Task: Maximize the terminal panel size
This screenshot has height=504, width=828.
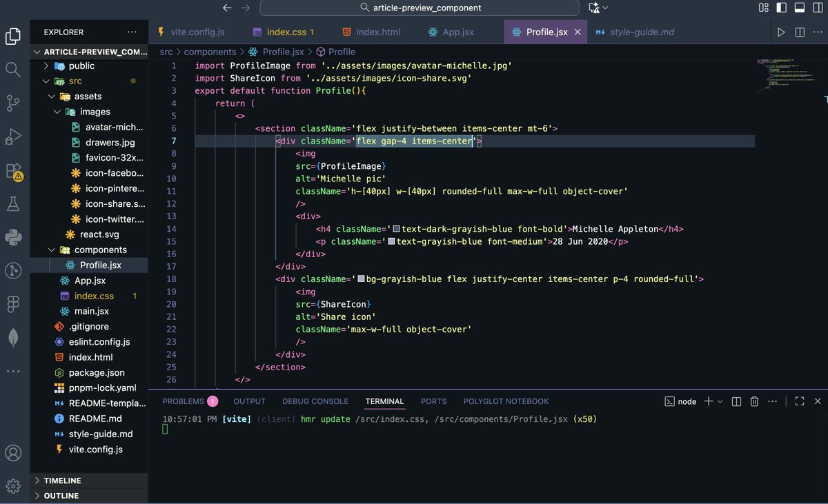Action: tap(800, 401)
